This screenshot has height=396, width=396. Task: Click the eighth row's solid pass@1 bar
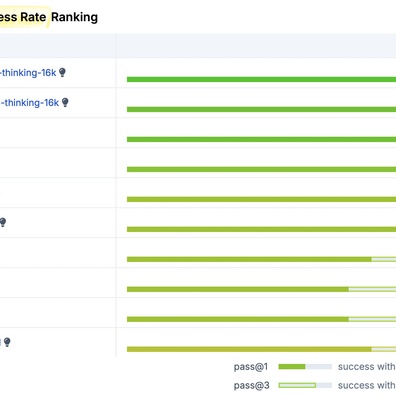pos(238,289)
